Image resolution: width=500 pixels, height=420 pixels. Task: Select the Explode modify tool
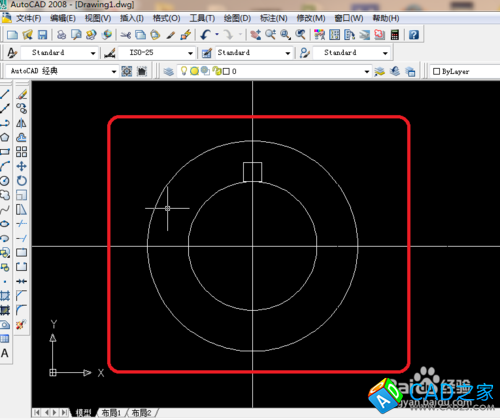[21, 324]
